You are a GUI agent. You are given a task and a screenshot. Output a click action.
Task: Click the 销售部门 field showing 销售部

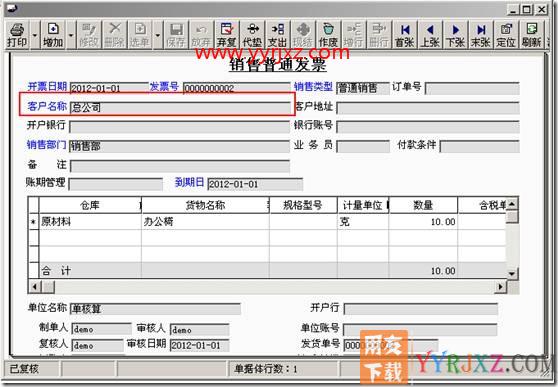tap(179, 146)
